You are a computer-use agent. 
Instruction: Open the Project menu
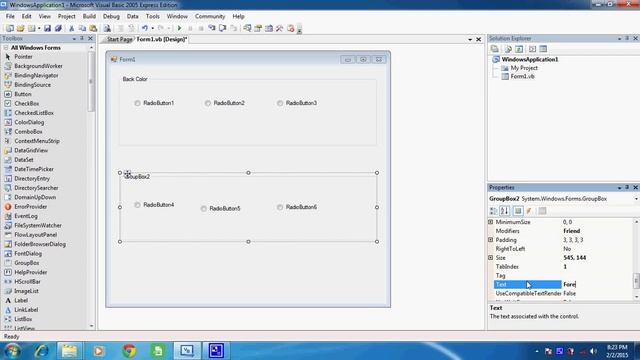pos(67,16)
